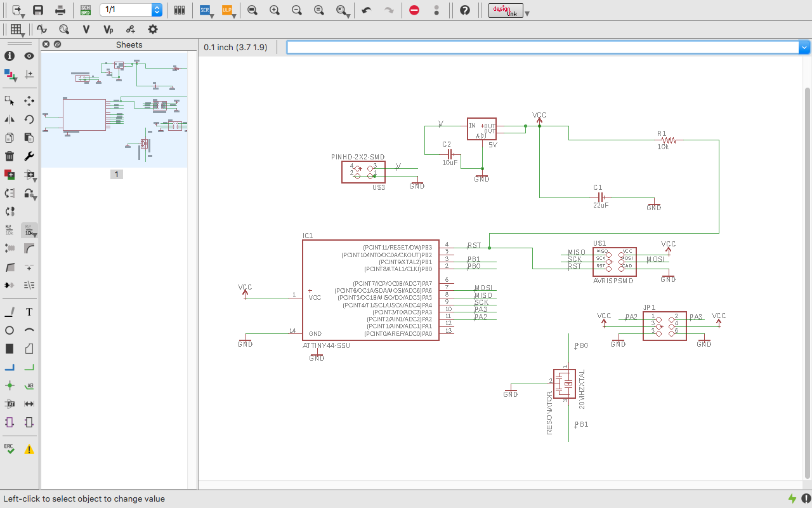Select the Circle tool
This screenshot has height=508, width=812.
(10, 330)
